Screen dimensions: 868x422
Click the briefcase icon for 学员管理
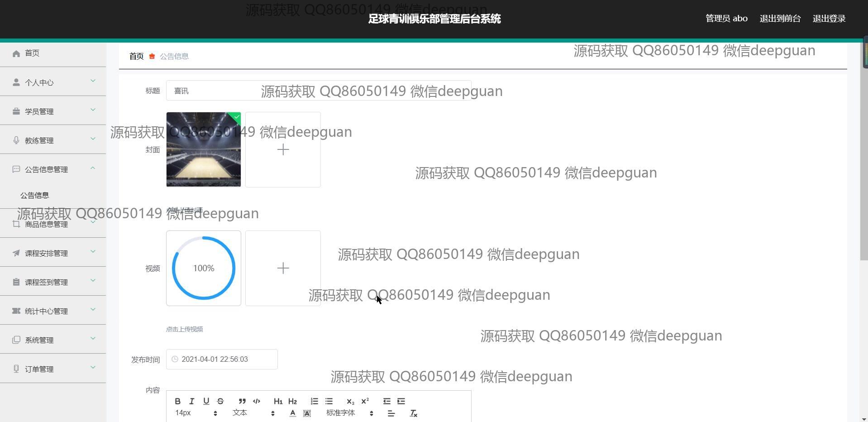tap(16, 111)
